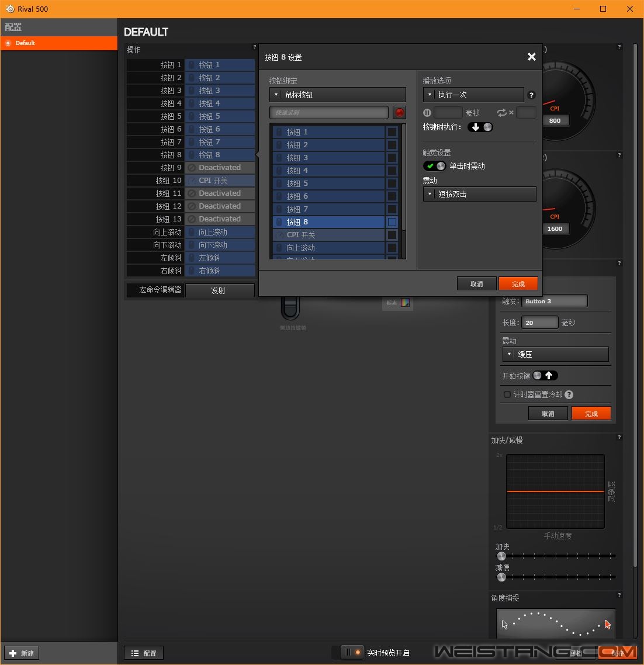Click the quick record input field
The width and height of the screenshot is (644, 665).
click(x=329, y=112)
